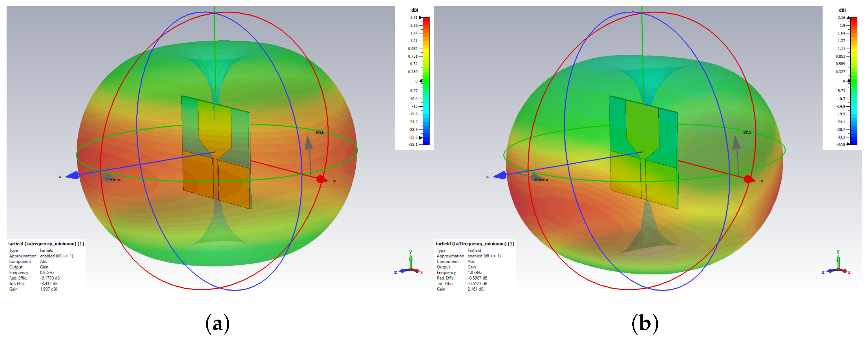This screenshot has height=339, width=868.
Task: Click the left dBi color scale bar
Action: click(x=426, y=81)
